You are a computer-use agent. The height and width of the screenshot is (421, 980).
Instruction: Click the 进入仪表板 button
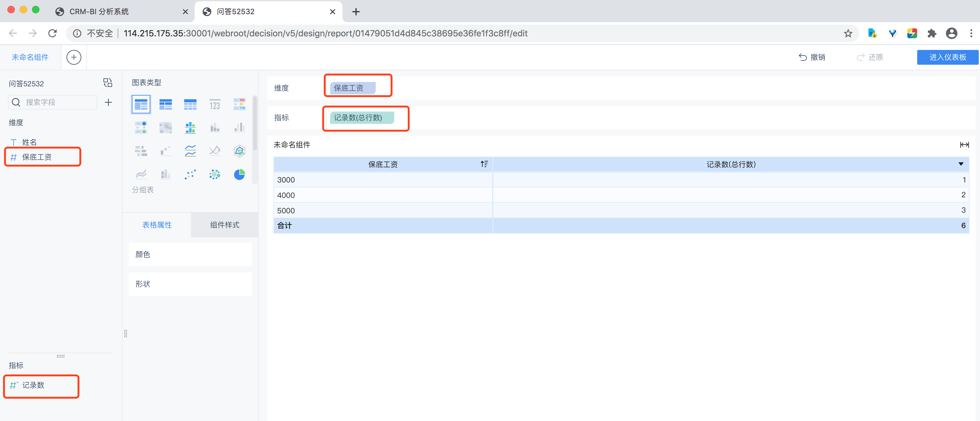[x=947, y=57]
